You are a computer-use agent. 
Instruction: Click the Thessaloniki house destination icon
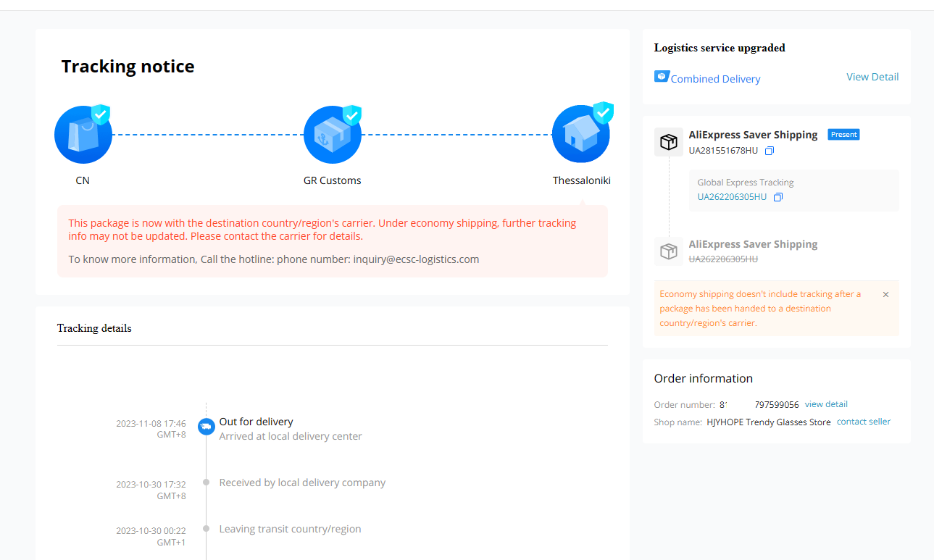tap(581, 133)
